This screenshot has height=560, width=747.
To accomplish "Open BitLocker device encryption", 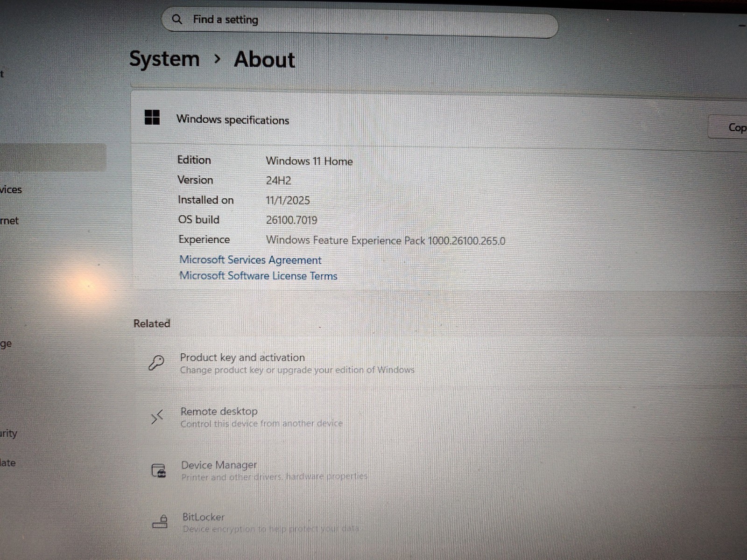I will click(439, 523).
